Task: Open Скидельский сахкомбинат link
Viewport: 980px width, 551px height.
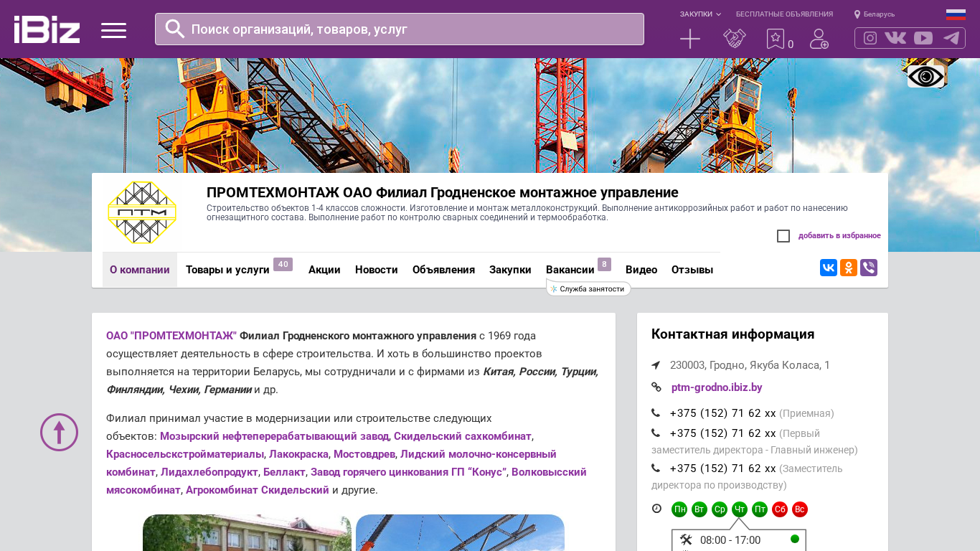Action: click(x=463, y=436)
